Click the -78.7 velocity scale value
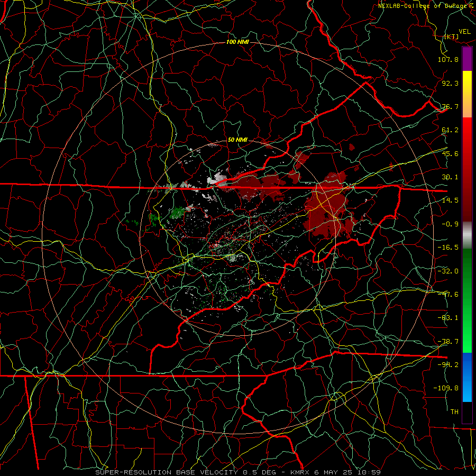The width and height of the screenshot is (476, 476). click(x=448, y=342)
